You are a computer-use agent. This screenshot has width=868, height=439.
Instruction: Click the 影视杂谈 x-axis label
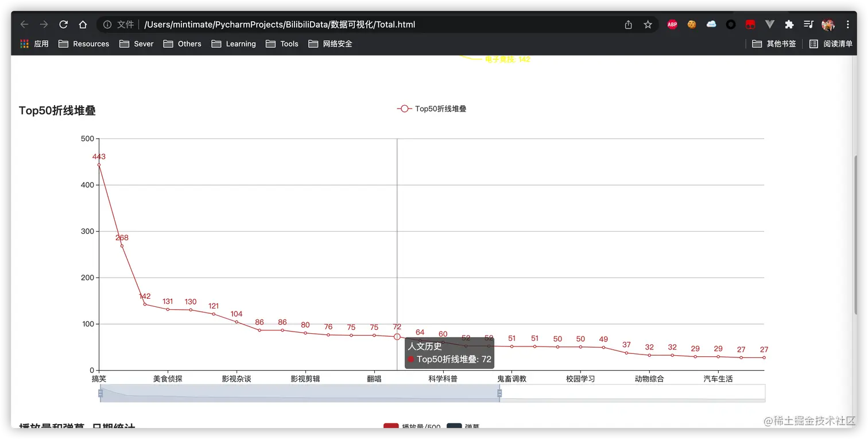pyautogui.click(x=237, y=379)
